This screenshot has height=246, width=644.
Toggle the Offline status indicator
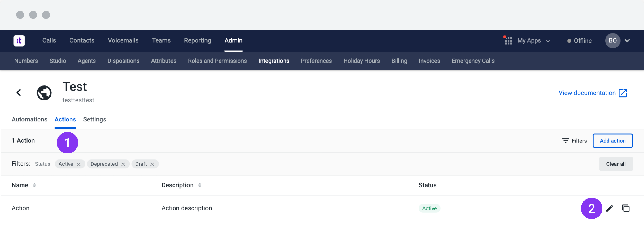tap(579, 41)
